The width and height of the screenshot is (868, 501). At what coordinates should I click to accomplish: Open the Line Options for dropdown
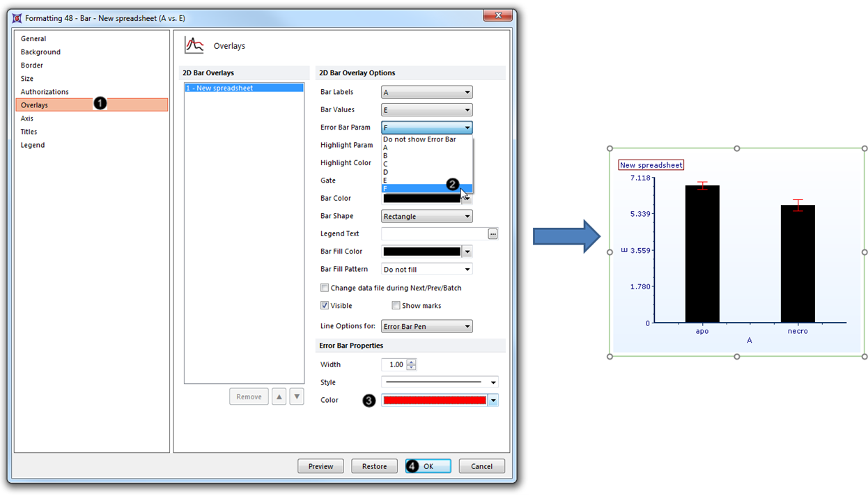(x=426, y=326)
